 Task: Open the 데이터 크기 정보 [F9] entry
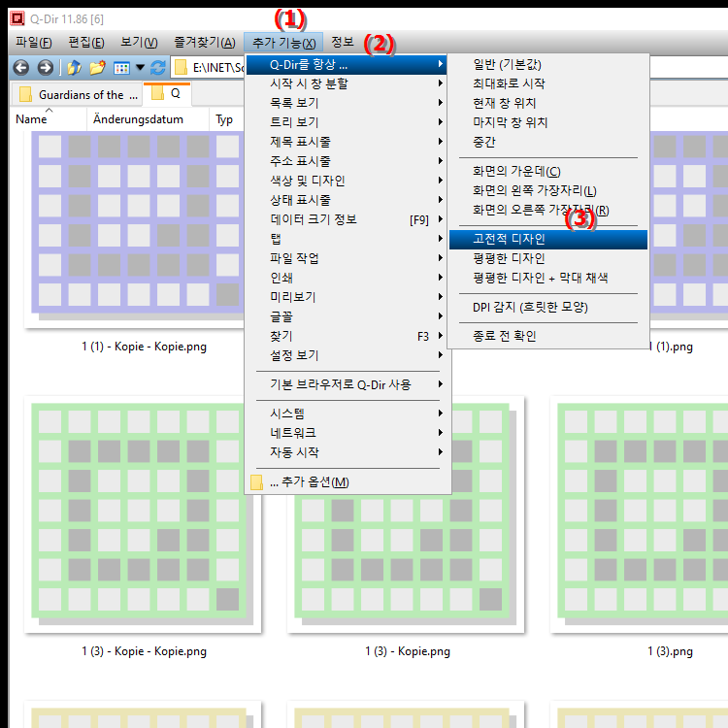[347, 219]
